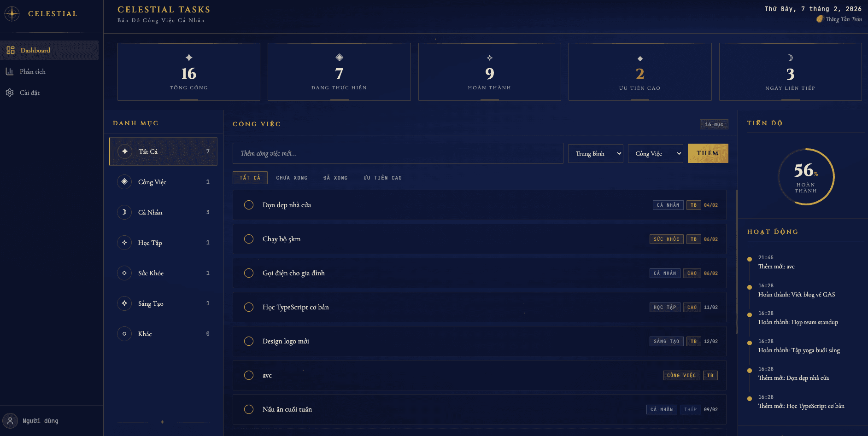Toggle completion for 'Học TypeScript cơ bản'
Viewport: 868px width, 436px height.
point(249,307)
